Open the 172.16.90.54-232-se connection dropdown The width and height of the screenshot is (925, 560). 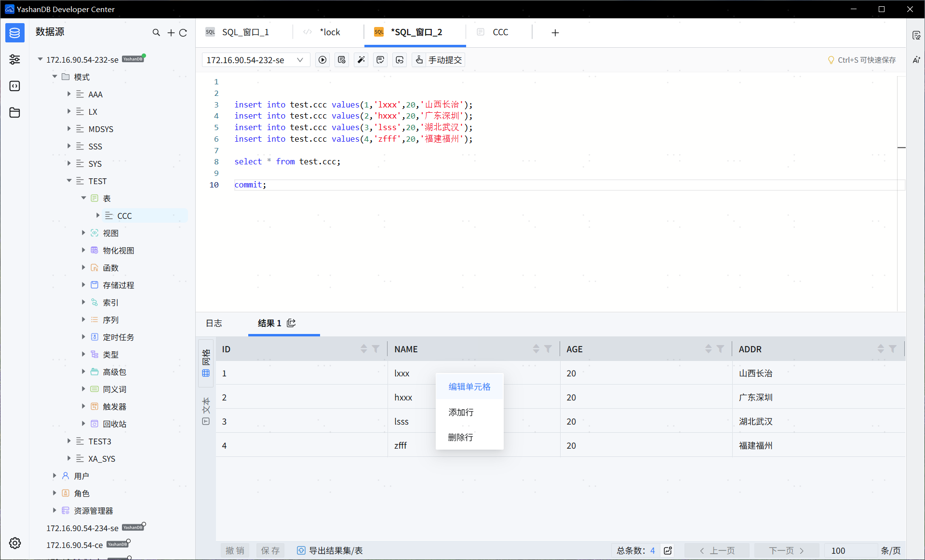(x=255, y=60)
